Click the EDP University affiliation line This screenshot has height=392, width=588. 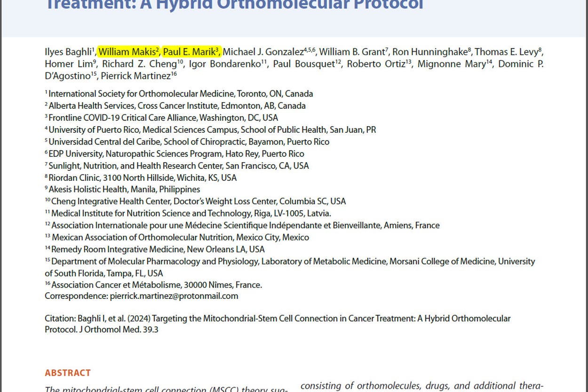[x=175, y=153]
